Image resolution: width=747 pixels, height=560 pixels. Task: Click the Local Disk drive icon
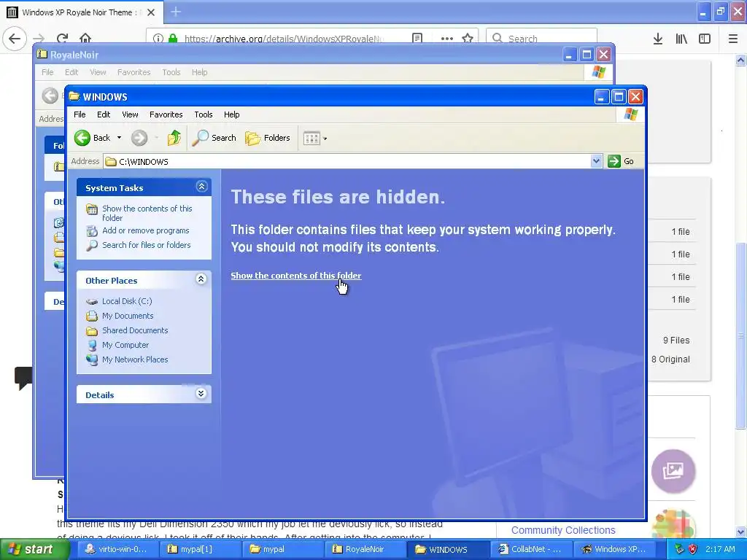point(92,301)
